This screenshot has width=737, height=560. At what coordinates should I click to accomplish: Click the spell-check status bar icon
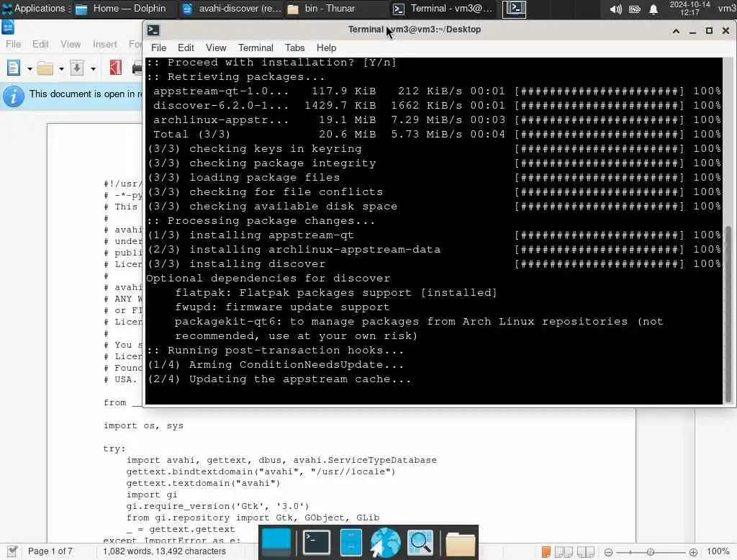click(x=12, y=551)
